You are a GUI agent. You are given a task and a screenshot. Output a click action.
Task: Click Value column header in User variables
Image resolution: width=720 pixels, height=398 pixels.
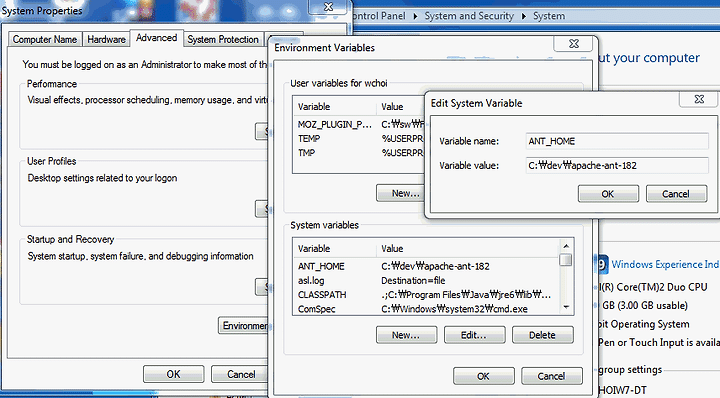401,107
